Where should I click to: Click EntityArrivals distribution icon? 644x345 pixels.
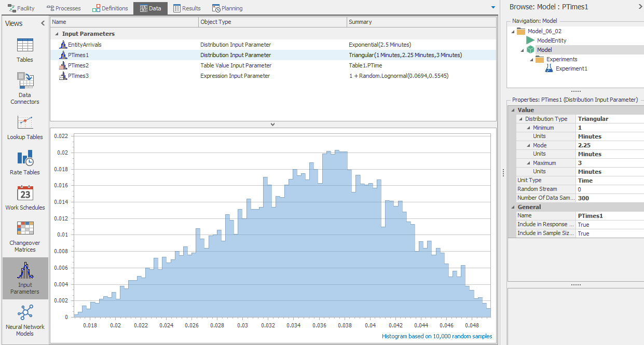pyautogui.click(x=63, y=45)
